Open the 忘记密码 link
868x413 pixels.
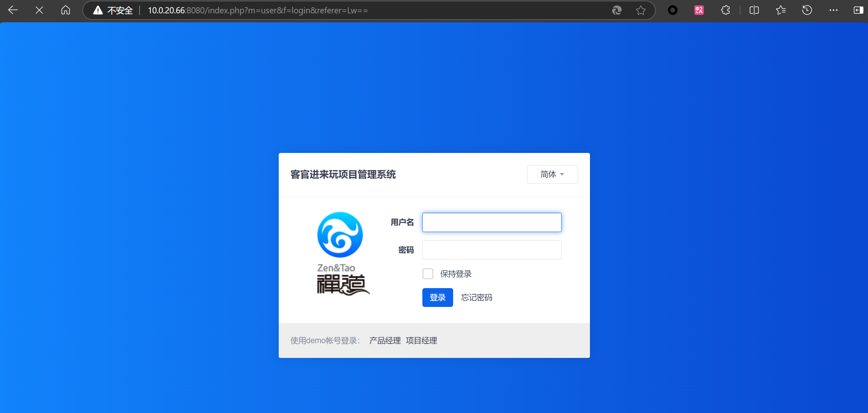click(x=476, y=297)
